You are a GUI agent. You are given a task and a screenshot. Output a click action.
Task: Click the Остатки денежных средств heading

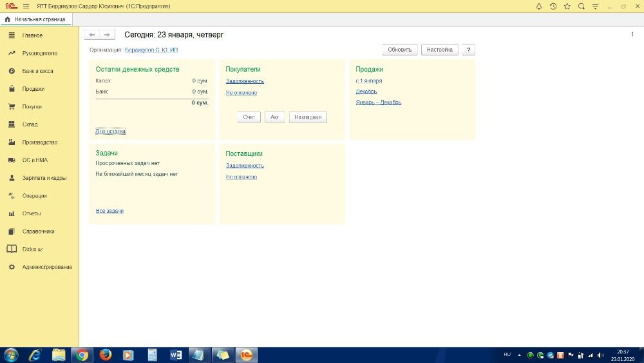(138, 70)
